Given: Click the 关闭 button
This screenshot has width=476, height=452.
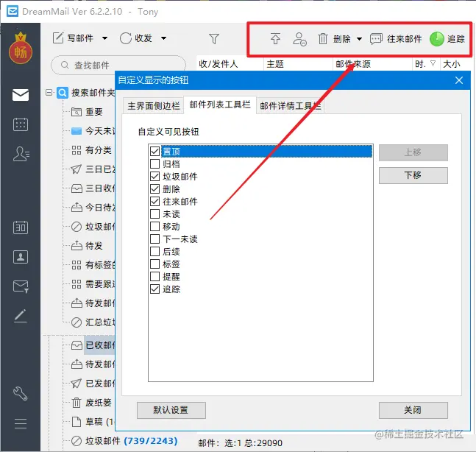Looking at the screenshot, I should [x=413, y=410].
